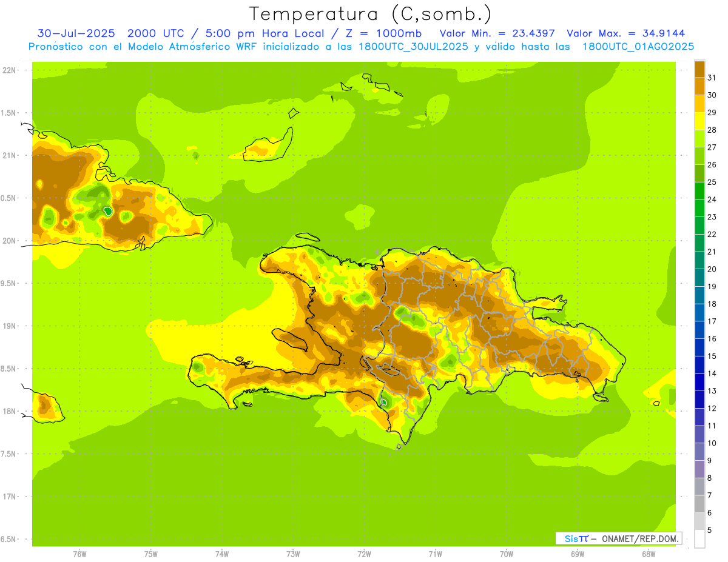Click legend swatch between 8 and 9
This screenshot has width=728, height=562.
tap(699, 469)
